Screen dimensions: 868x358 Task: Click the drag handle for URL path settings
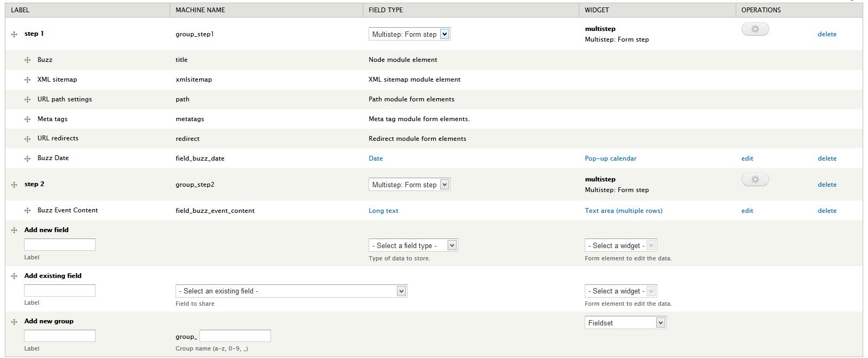28,100
